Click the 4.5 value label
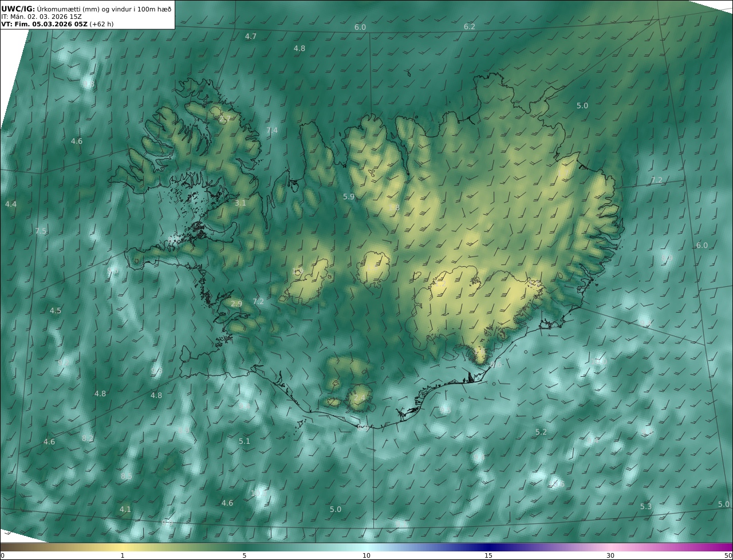The image size is (733, 560). (56, 311)
